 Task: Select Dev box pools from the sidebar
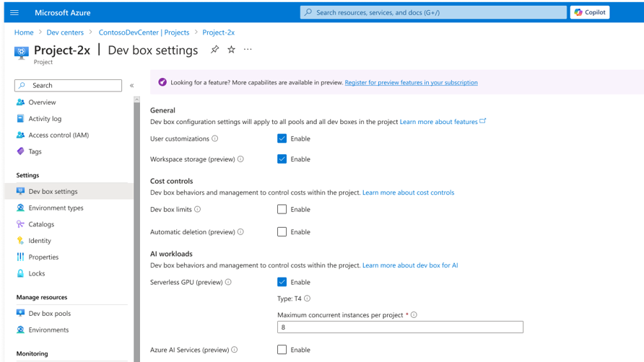(x=49, y=314)
